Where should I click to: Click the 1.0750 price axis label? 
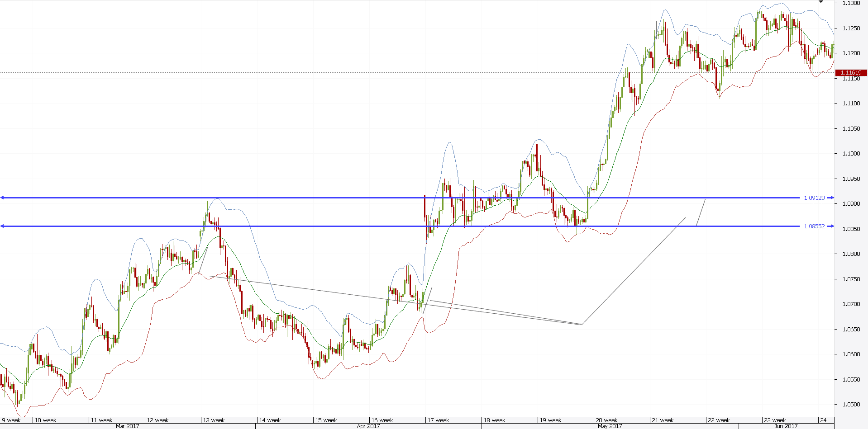851,279
